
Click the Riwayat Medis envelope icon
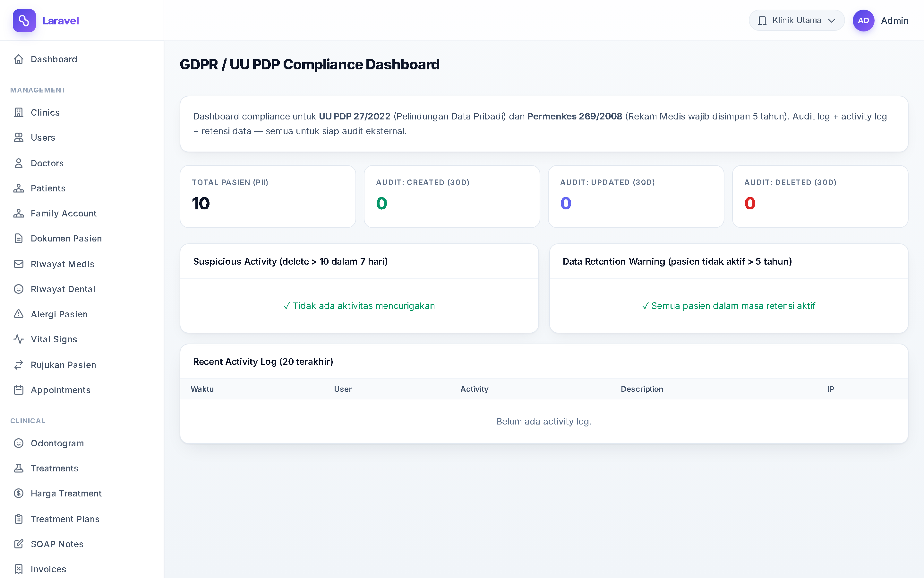[x=18, y=264]
